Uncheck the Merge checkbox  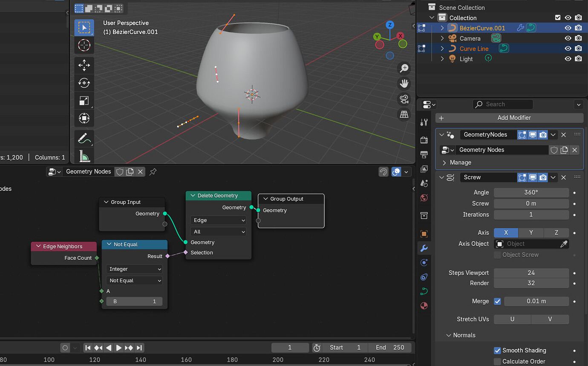tap(497, 301)
